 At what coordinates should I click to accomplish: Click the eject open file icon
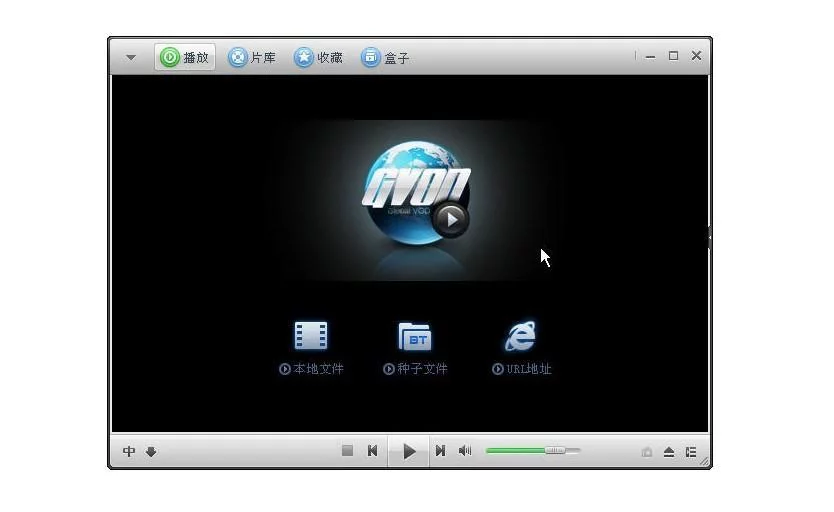[x=669, y=452]
